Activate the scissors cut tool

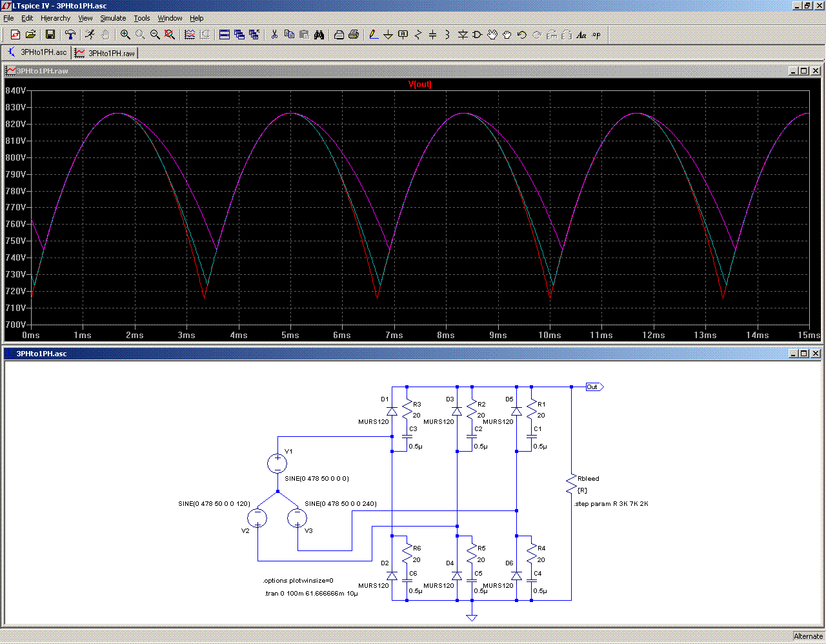point(274,35)
